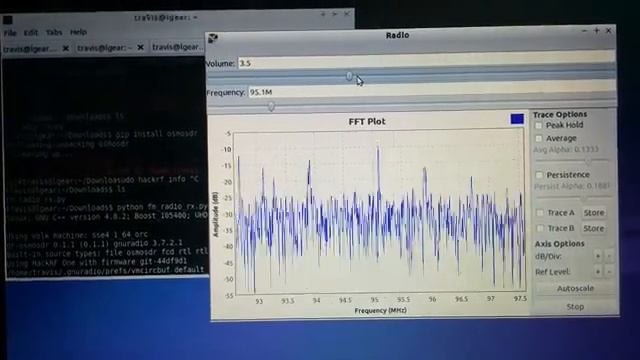
Task: Toggle the Trace B checkbox
Action: tap(540, 228)
